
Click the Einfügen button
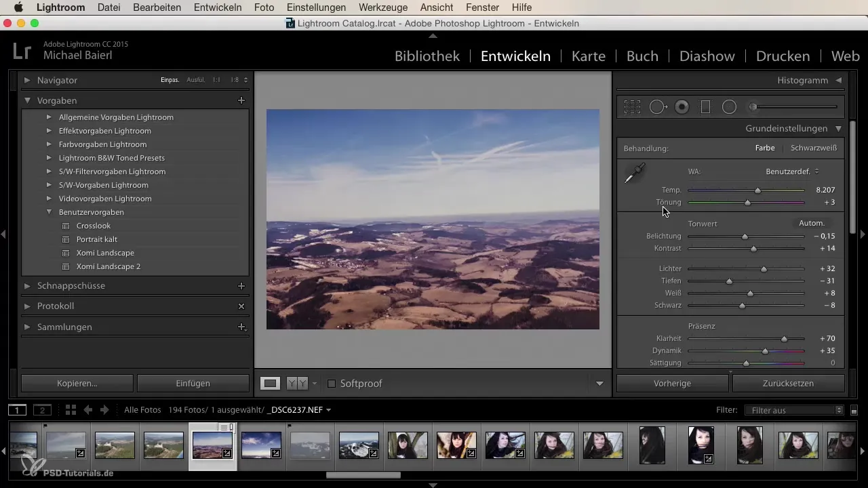[x=193, y=383]
